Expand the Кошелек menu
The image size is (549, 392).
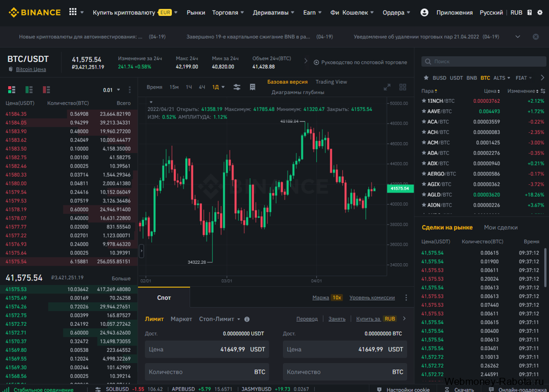pyautogui.click(x=358, y=12)
